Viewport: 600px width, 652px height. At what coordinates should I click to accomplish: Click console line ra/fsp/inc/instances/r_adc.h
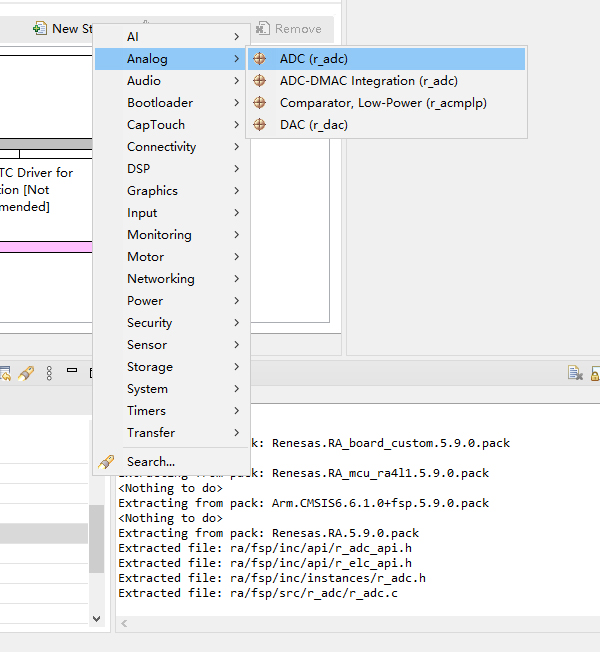coord(272,578)
